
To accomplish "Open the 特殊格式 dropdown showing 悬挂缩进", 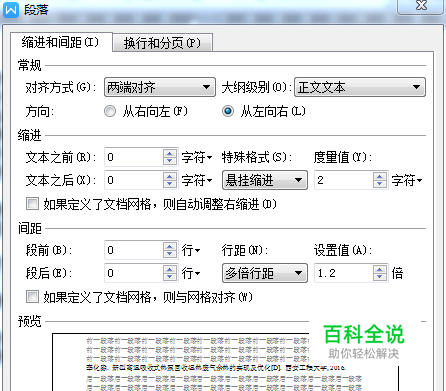I will point(265,180).
